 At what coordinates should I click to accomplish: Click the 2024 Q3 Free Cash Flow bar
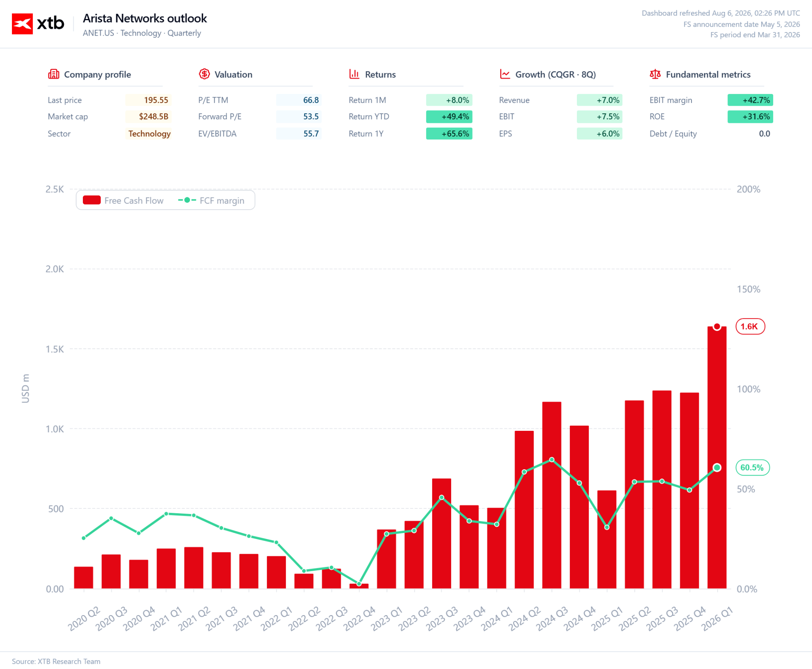(x=552, y=495)
